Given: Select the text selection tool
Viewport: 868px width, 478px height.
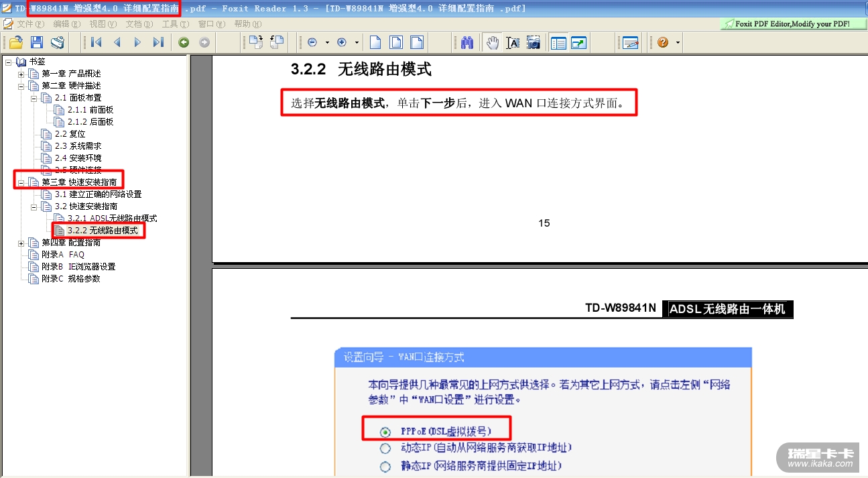Looking at the screenshot, I should point(513,42).
